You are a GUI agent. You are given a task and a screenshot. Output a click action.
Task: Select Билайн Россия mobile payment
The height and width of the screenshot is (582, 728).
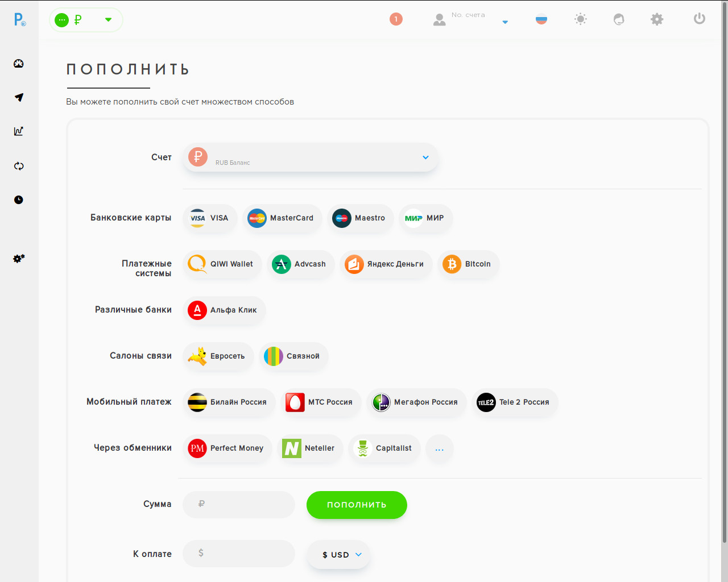coord(229,402)
